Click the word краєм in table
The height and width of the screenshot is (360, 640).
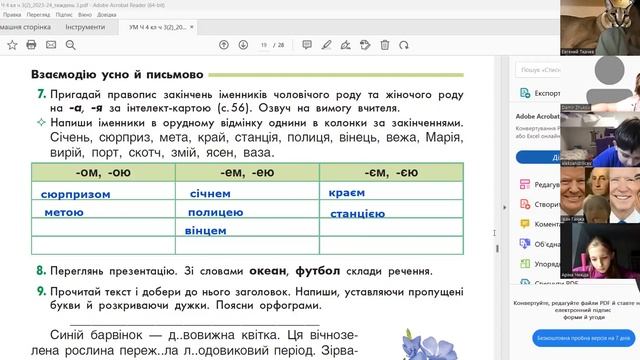347,193
